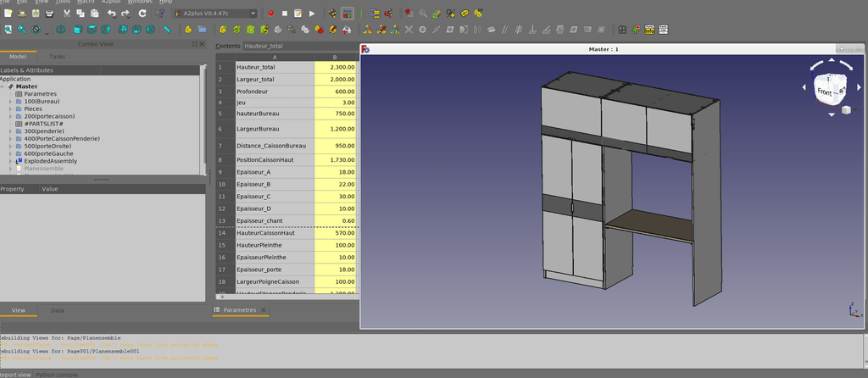Click the Hauteur_total value cell 2,300.00
This screenshot has width=868, height=378.
[337, 67]
